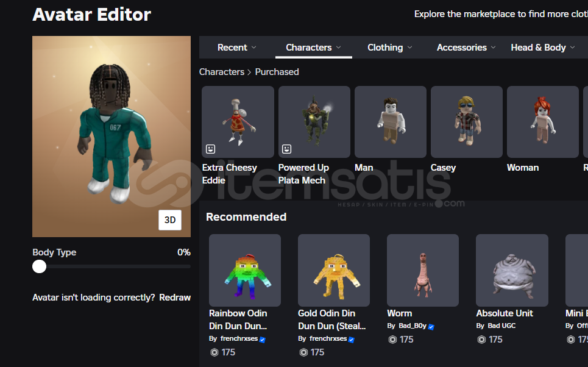Viewport: 588px width, 367px height.
Task: Open creator frenchrxses under Rainbow Odin
Action: [x=239, y=338]
